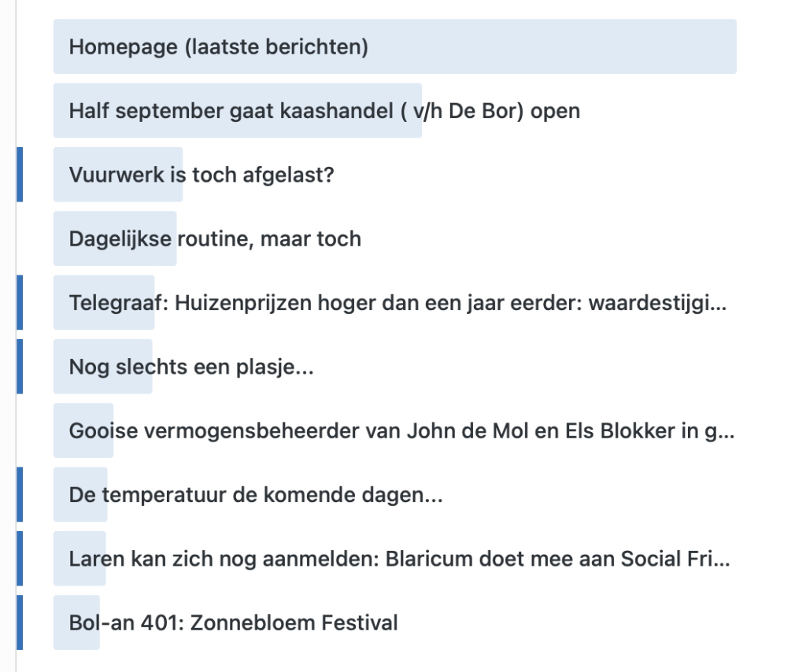Select Dagelijkse routine, maar toch entry
The height and width of the screenshot is (672, 806).
coord(215,239)
